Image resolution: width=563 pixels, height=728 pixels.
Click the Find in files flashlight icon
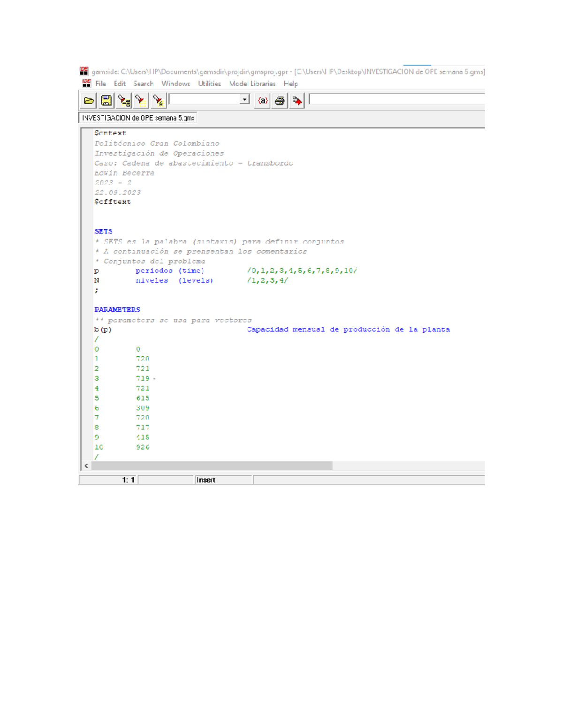coord(124,100)
